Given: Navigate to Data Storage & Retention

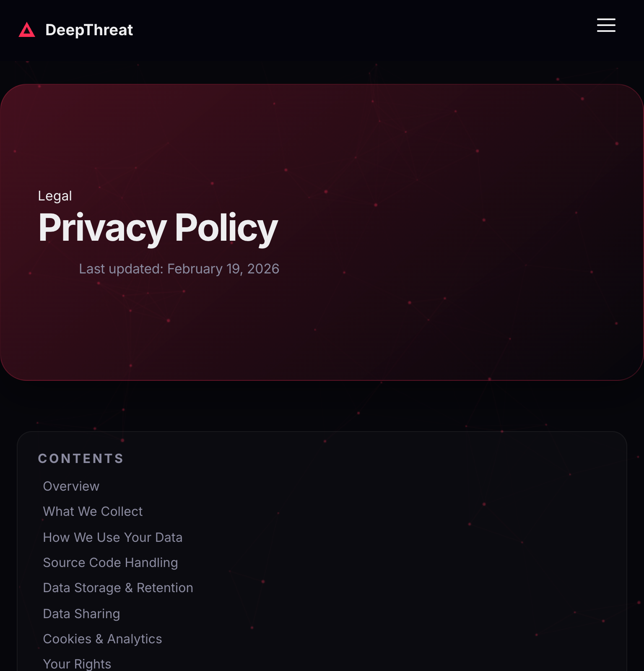Looking at the screenshot, I should click(118, 588).
